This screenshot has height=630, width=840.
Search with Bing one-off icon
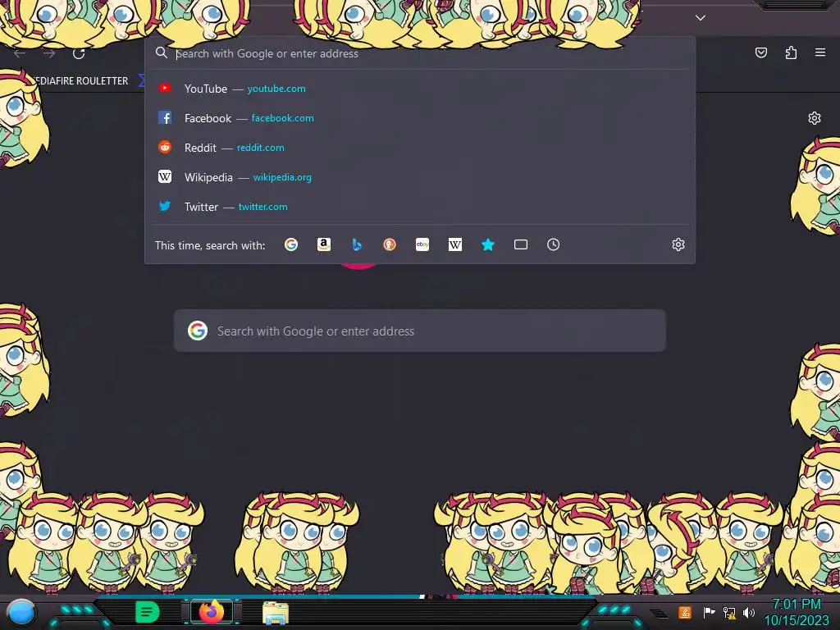(357, 244)
